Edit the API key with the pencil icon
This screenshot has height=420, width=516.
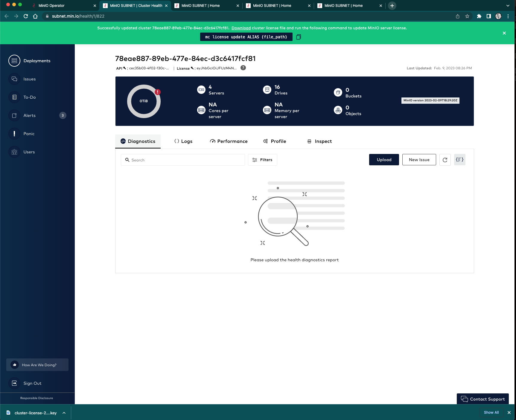click(x=125, y=68)
